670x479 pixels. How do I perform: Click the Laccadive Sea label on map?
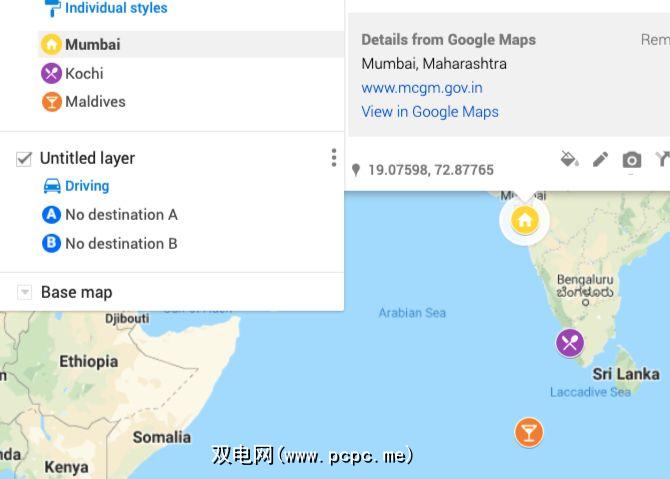tap(590, 392)
